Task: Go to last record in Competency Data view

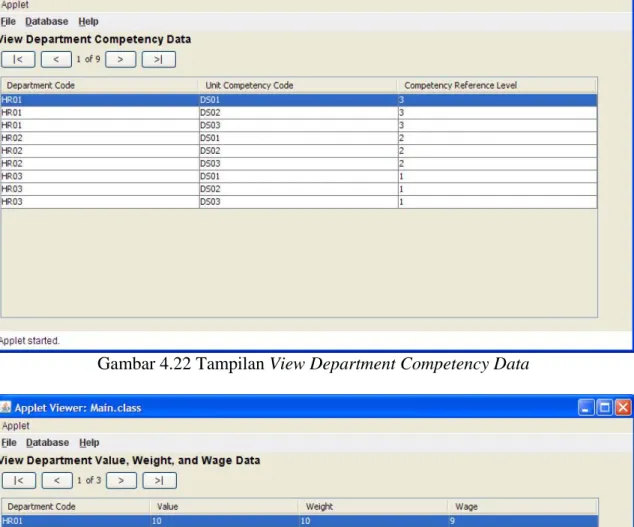Action: pos(158,59)
